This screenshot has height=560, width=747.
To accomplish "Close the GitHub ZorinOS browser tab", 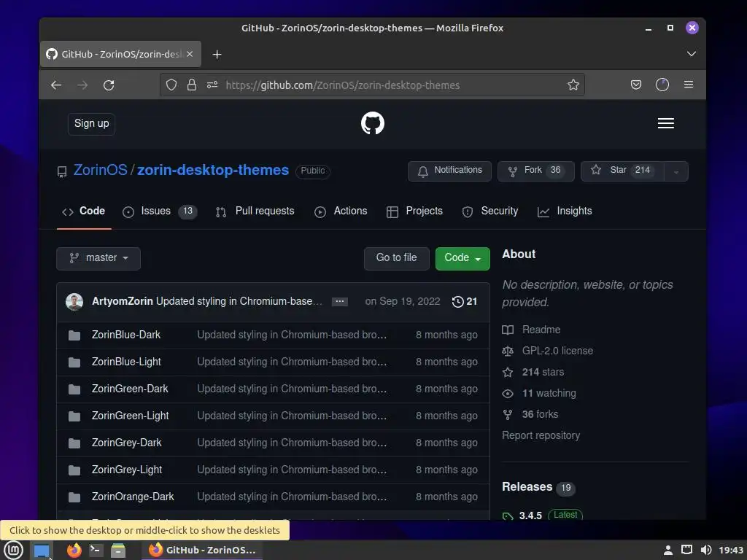I will click(190, 54).
